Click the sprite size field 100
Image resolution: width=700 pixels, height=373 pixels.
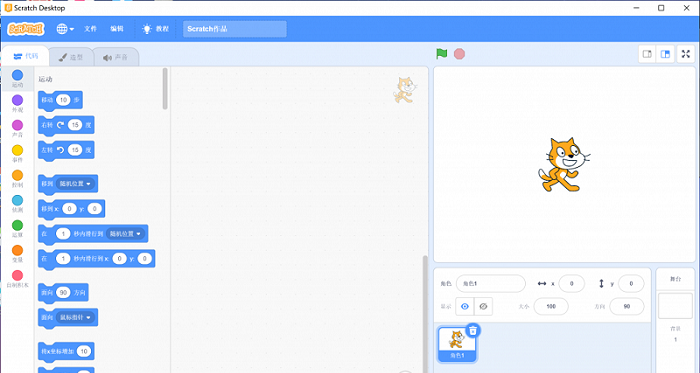551,307
